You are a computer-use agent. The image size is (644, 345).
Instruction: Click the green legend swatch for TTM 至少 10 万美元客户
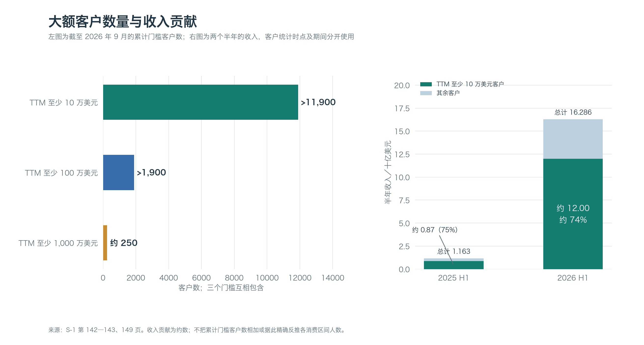(x=426, y=84)
